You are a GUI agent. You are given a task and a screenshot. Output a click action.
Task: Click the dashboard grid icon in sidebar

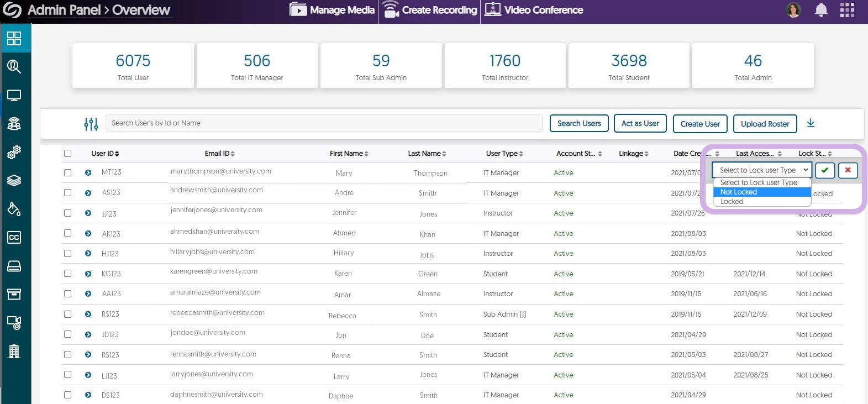click(x=14, y=38)
